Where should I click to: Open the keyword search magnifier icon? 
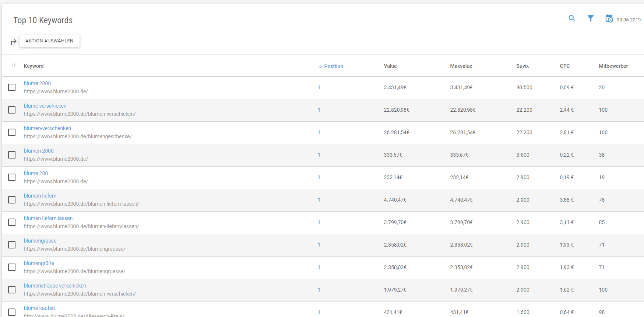pos(572,18)
